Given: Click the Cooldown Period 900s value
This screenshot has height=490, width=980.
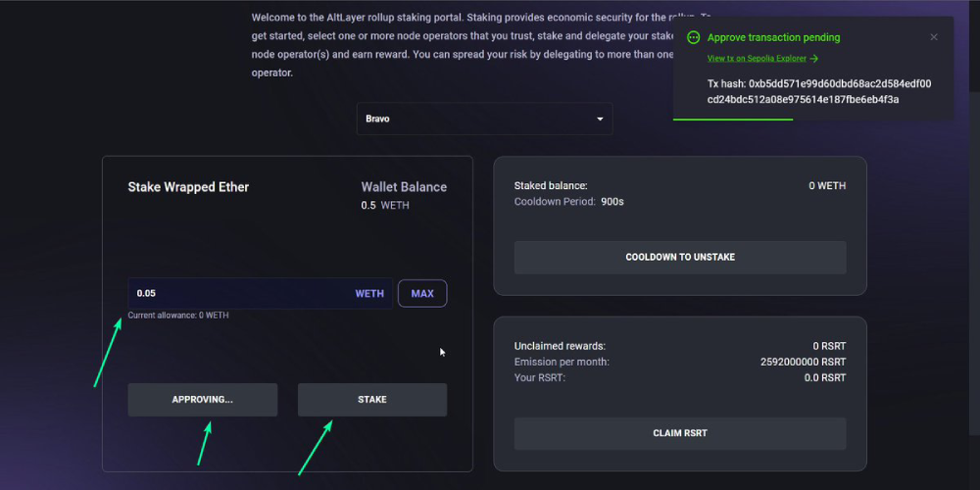Looking at the screenshot, I should click(612, 202).
